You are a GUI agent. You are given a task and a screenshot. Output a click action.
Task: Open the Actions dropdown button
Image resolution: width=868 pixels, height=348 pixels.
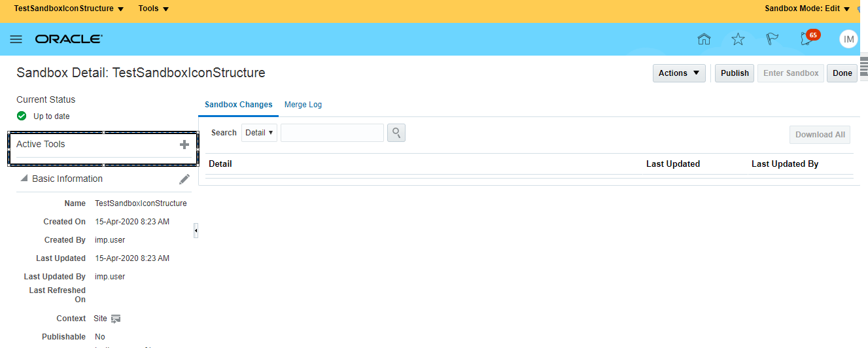(x=679, y=73)
